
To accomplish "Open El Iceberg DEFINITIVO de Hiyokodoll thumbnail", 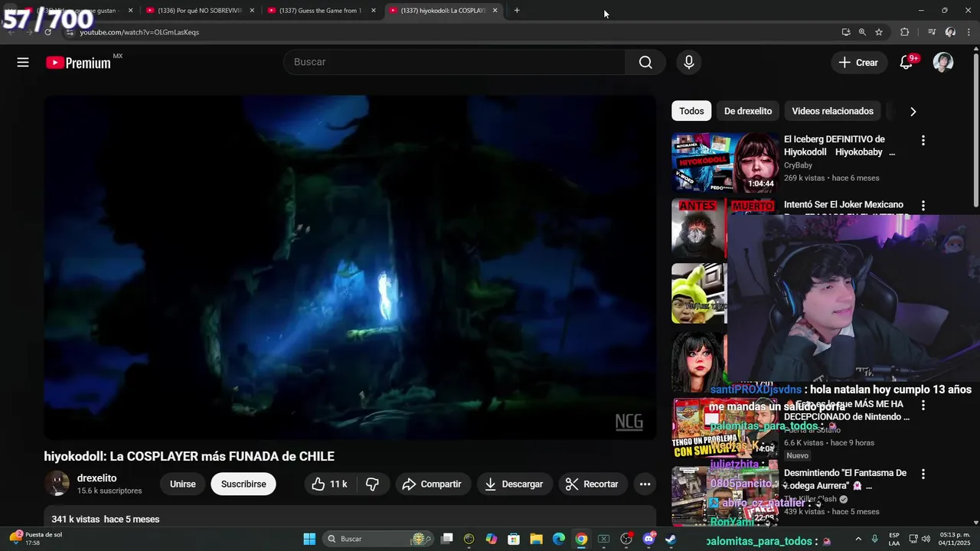I will [725, 162].
